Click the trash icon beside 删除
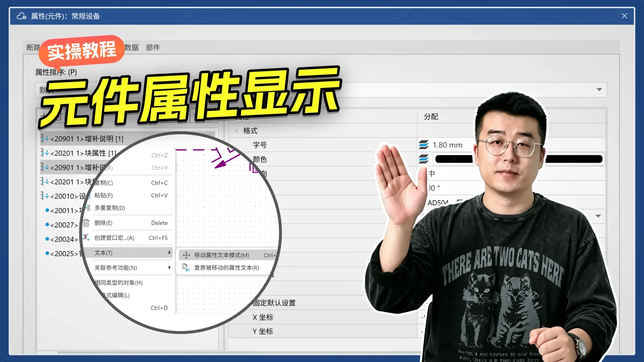This screenshot has width=644, height=362. (86, 223)
